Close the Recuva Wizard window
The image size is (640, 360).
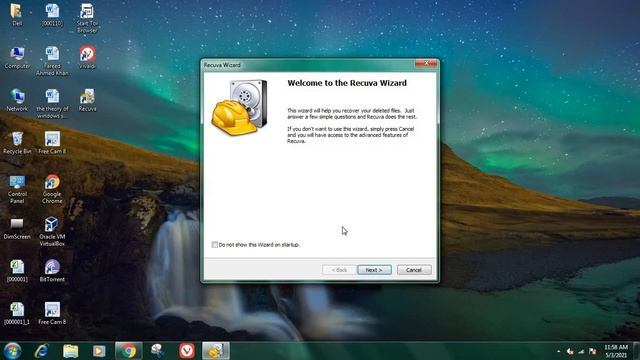pyautogui.click(x=426, y=63)
